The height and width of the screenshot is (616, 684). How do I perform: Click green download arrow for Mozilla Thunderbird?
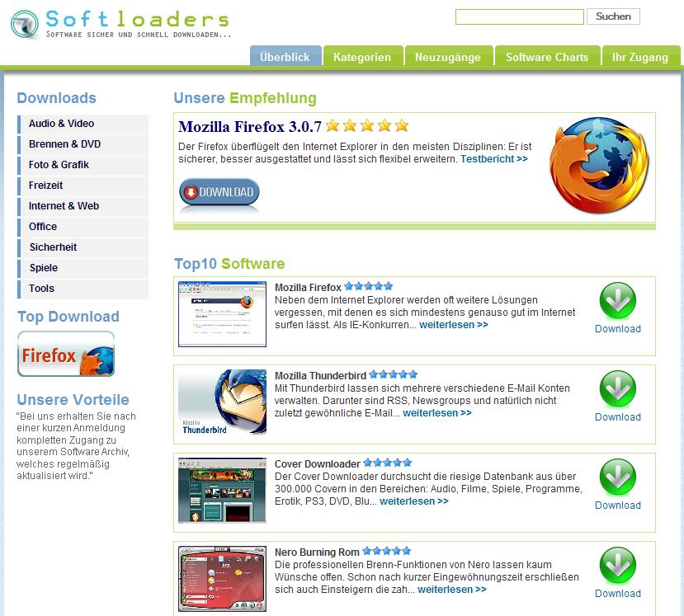point(618,388)
